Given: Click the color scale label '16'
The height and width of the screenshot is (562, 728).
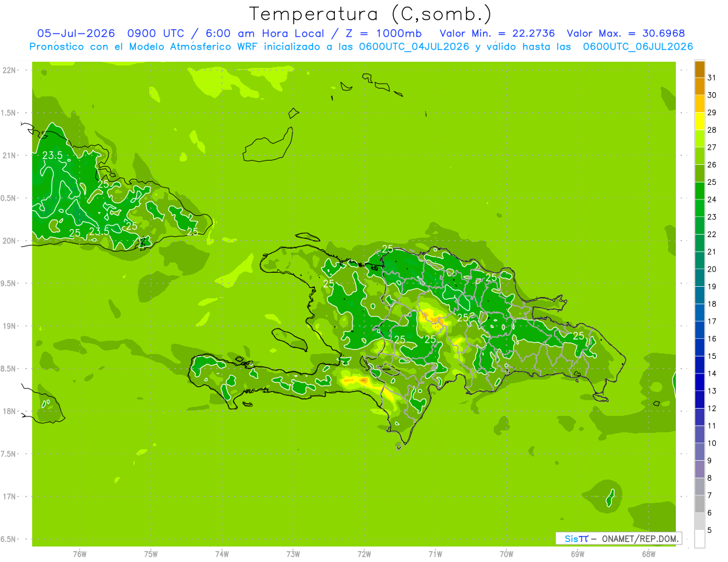Looking at the screenshot, I should (x=712, y=339).
